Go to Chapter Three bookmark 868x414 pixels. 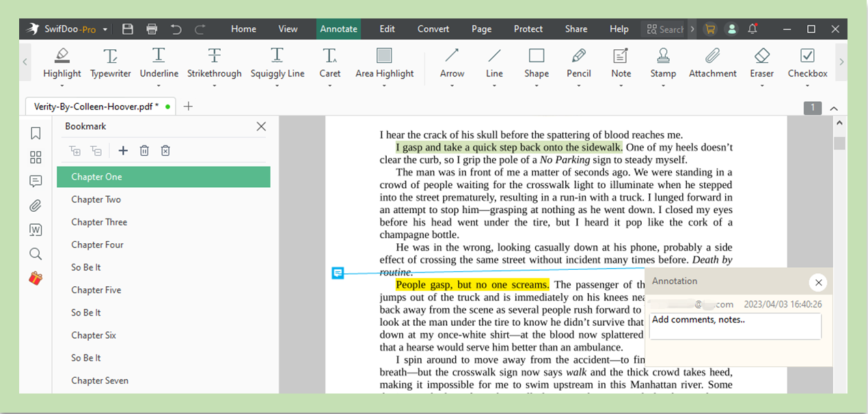(x=163, y=222)
